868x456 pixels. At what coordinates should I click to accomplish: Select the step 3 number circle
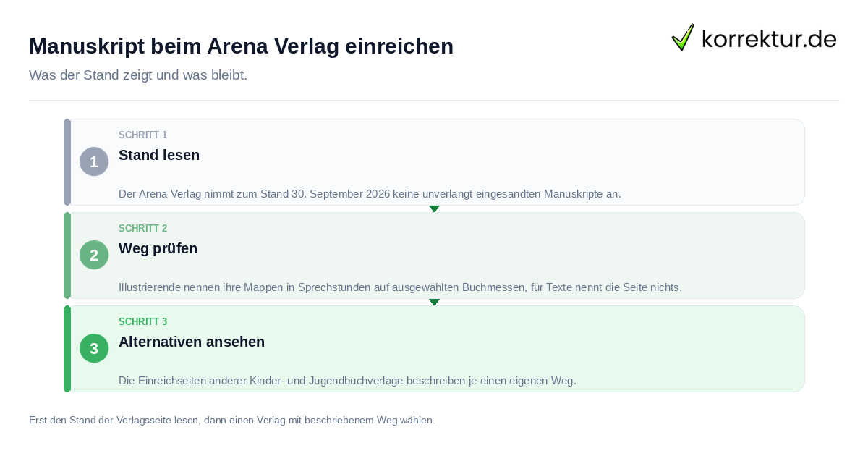point(94,348)
